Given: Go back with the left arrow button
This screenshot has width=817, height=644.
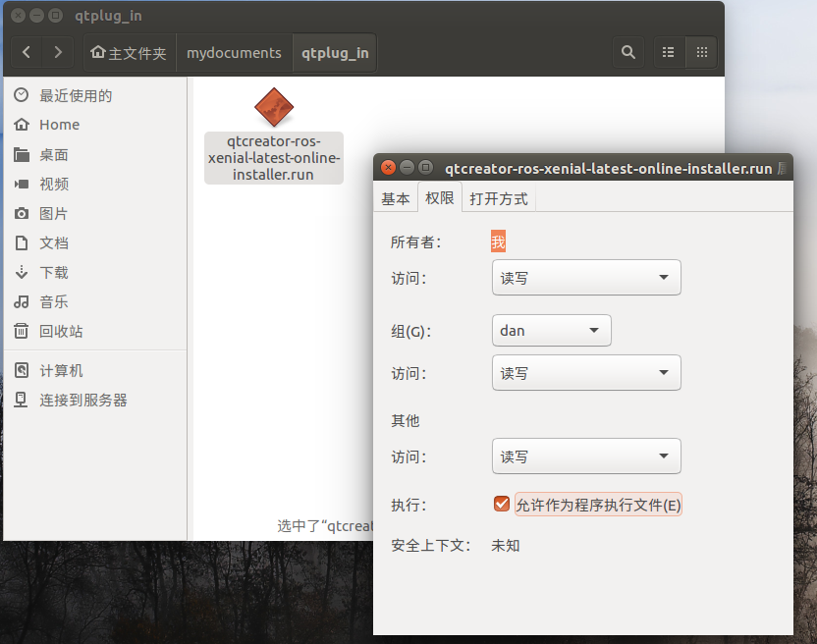Looking at the screenshot, I should tap(27, 52).
